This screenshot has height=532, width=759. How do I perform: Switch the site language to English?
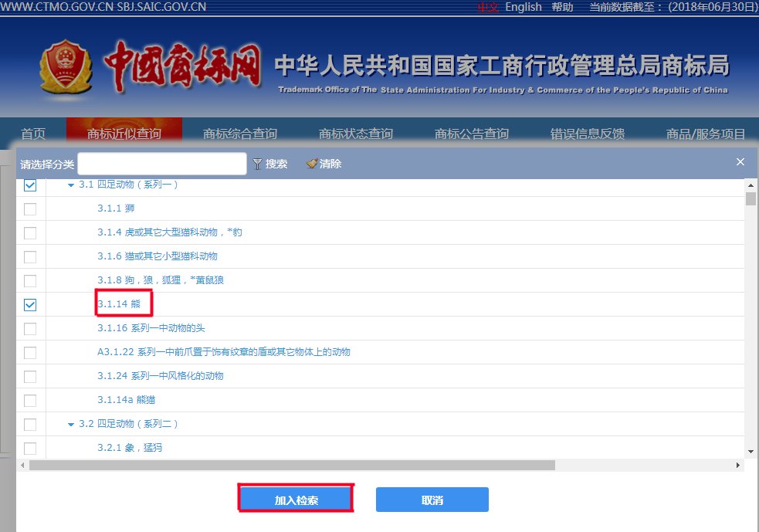[x=523, y=7]
